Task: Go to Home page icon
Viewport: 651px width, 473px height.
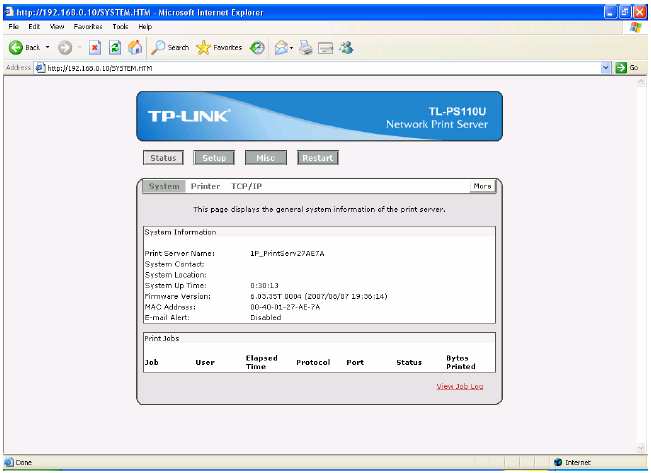Action: tap(135, 47)
